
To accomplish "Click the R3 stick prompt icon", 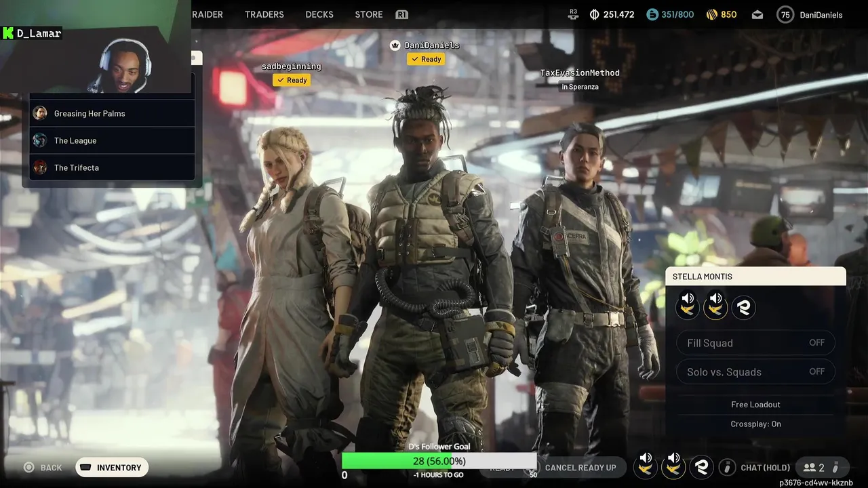I will pyautogui.click(x=574, y=14).
